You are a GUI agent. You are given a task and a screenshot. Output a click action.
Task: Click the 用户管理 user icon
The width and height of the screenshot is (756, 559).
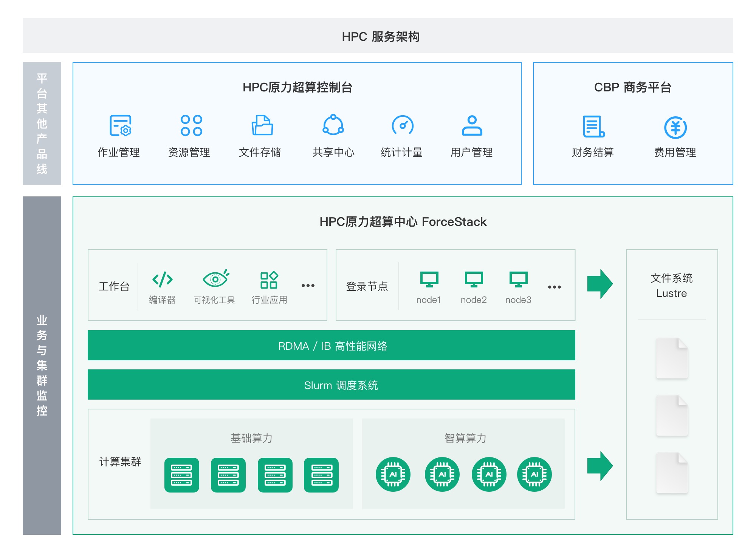pyautogui.click(x=472, y=125)
